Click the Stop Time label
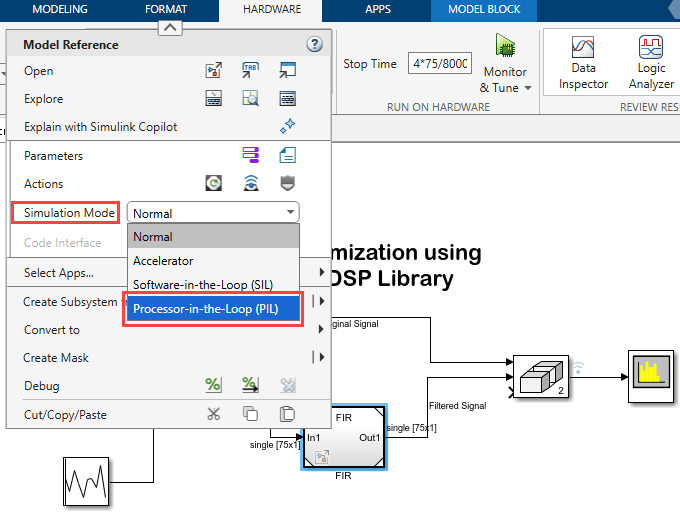Screen dimensions: 680x518 [370, 64]
